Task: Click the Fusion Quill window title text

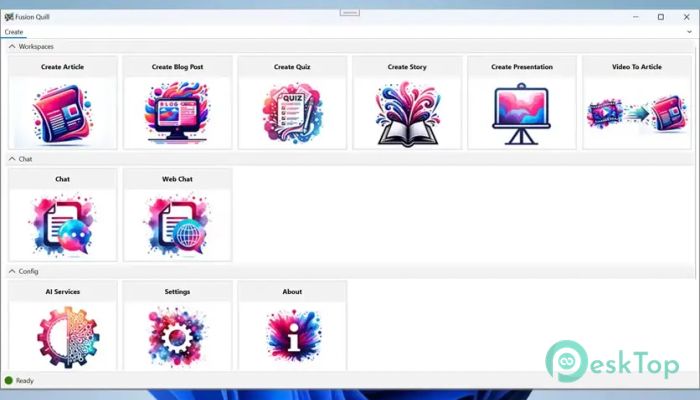Action: (32, 17)
